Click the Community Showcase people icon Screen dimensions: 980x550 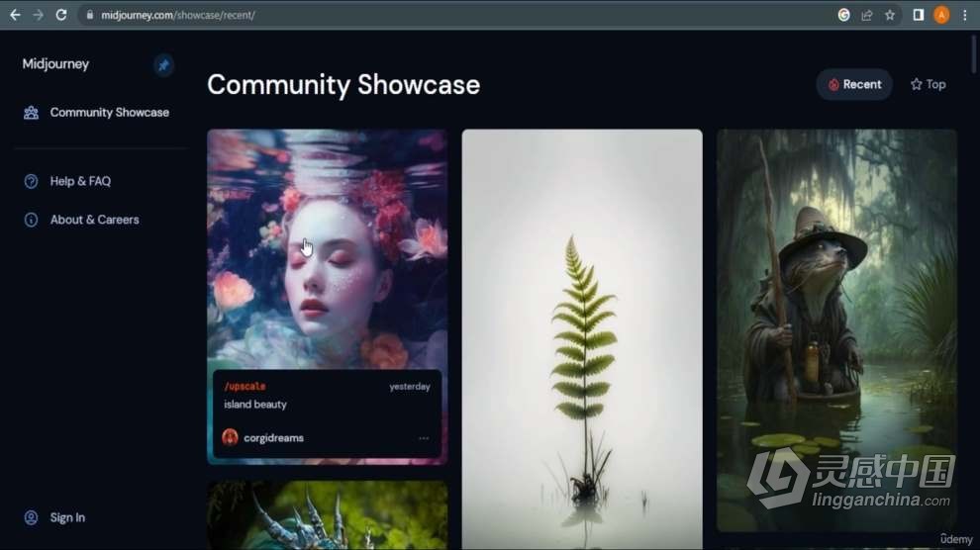[x=32, y=113]
